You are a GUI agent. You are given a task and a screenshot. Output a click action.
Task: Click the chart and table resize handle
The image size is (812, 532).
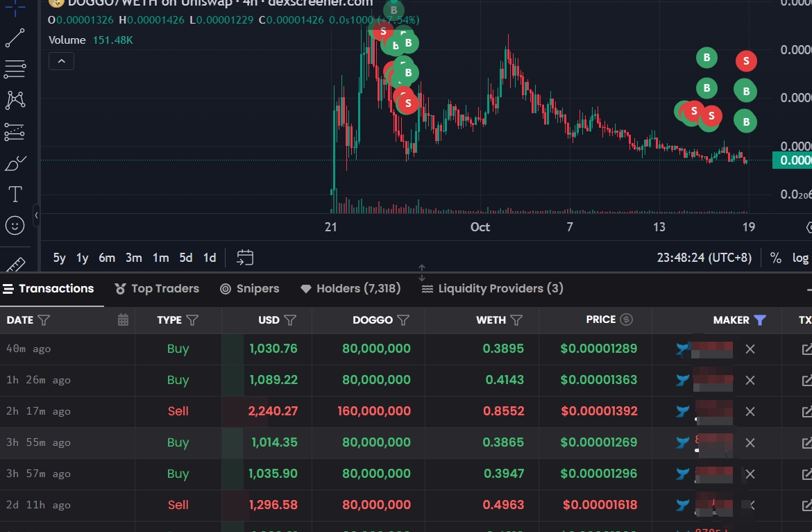coord(421,272)
